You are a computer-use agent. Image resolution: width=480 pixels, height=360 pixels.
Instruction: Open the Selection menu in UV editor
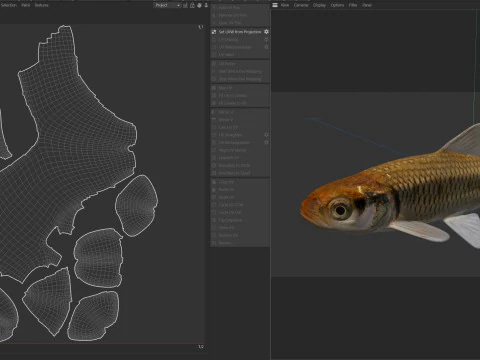[8, 5]
